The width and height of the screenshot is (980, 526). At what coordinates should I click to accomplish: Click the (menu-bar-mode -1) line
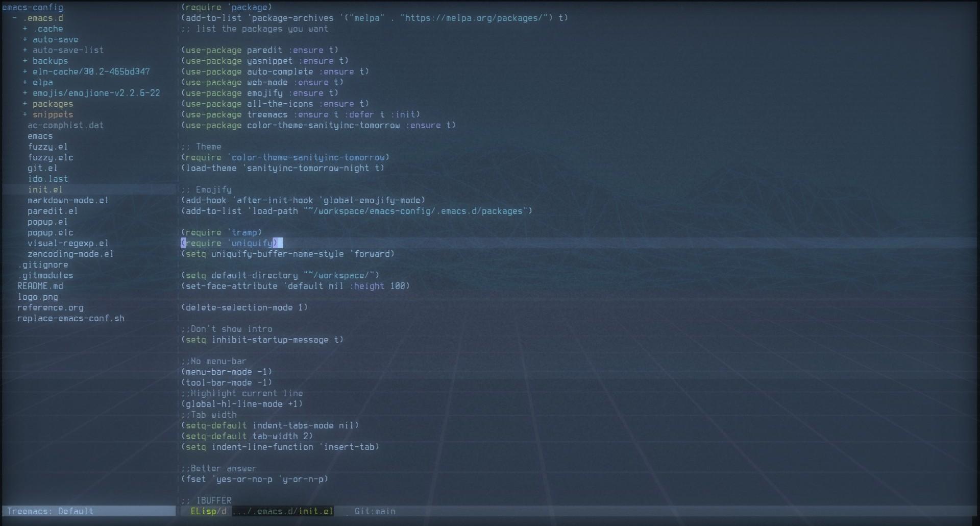227,372
